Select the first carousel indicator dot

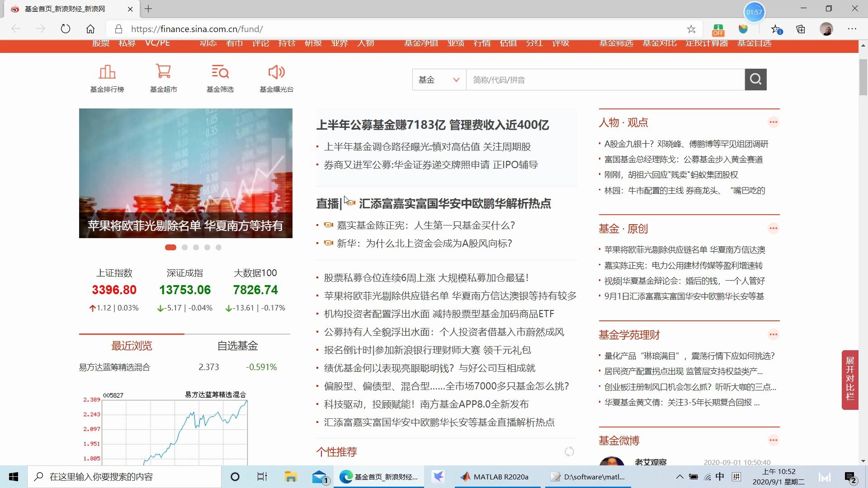pos(170,247)
